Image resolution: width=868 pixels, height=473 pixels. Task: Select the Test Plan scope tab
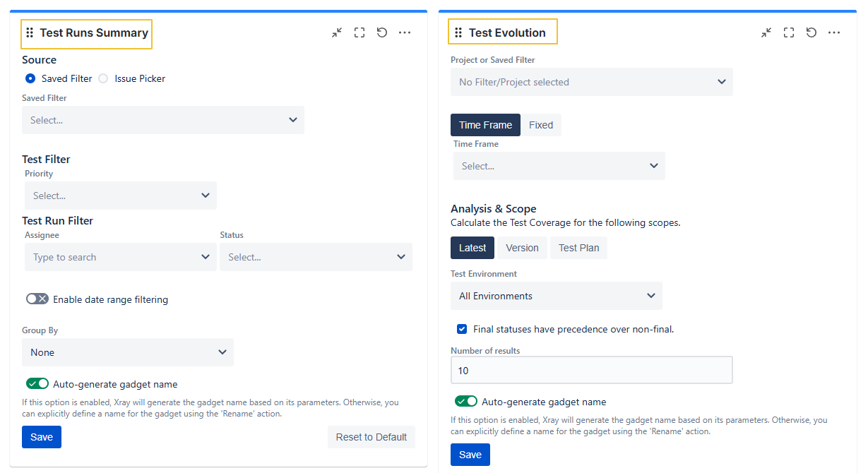click(x=578, y=248)
